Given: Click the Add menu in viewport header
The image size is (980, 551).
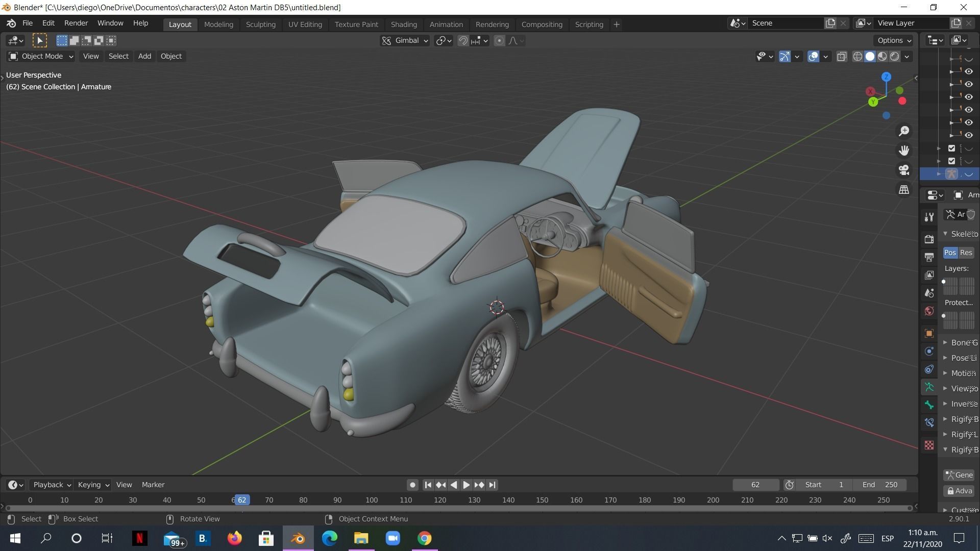Looking at the screenshot, I should [144, 56].
